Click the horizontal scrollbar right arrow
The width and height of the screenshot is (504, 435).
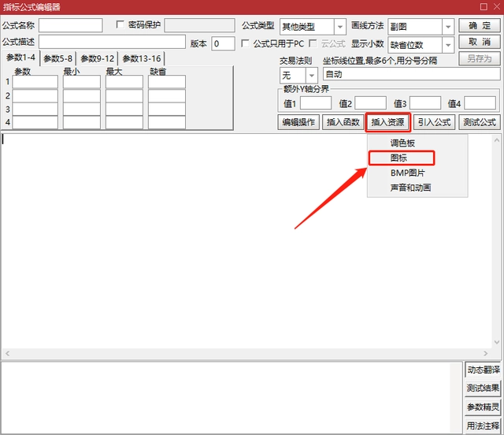(x=485, y=353)
